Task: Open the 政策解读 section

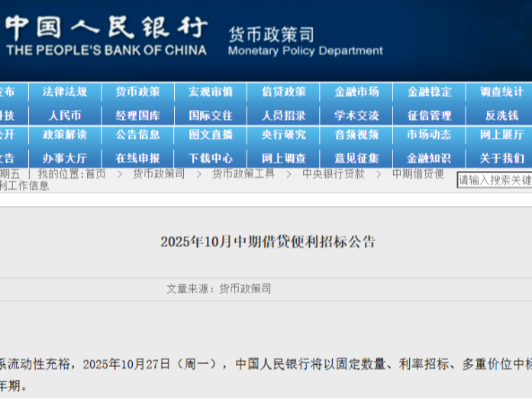Action: (65, 134)
